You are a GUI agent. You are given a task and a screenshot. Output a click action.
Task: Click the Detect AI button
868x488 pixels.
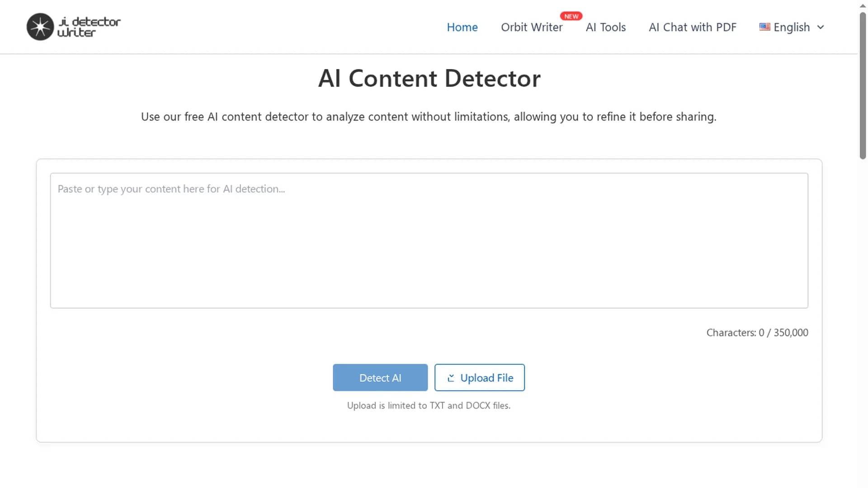pos(380,377)
